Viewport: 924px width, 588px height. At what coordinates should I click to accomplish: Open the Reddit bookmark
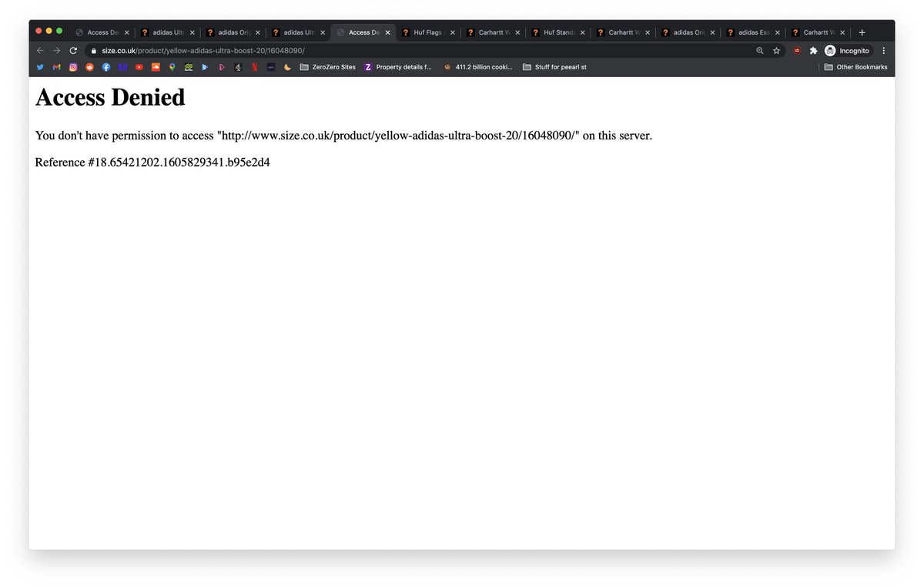click(x=89, y=67)
